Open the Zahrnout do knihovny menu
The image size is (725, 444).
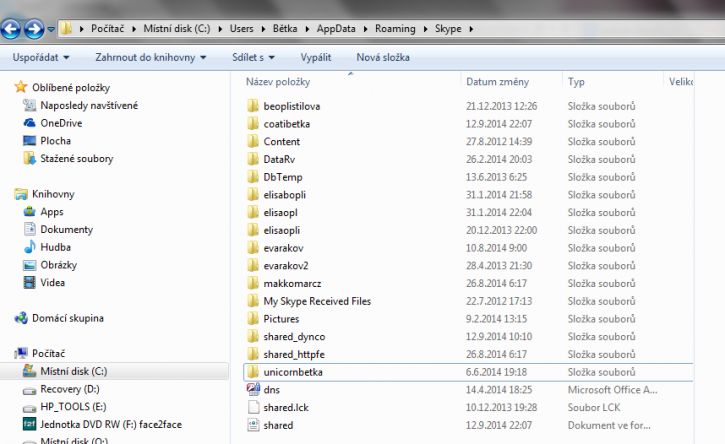coord(151,57)
